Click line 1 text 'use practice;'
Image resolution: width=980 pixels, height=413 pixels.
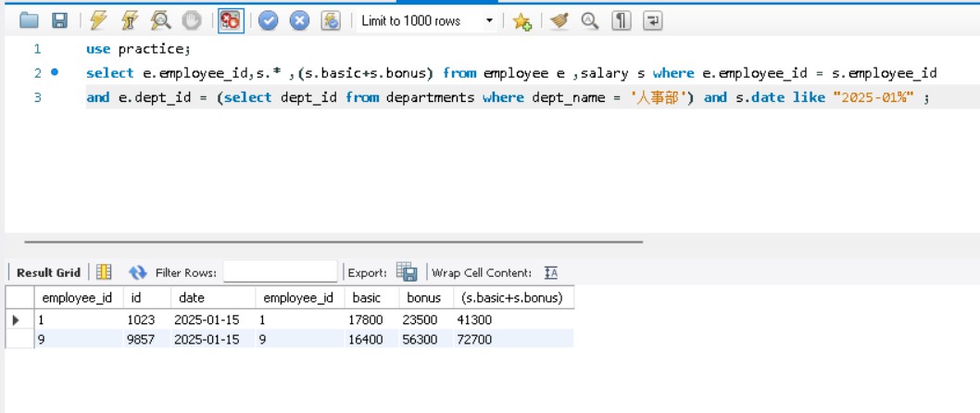coord(137,49)
